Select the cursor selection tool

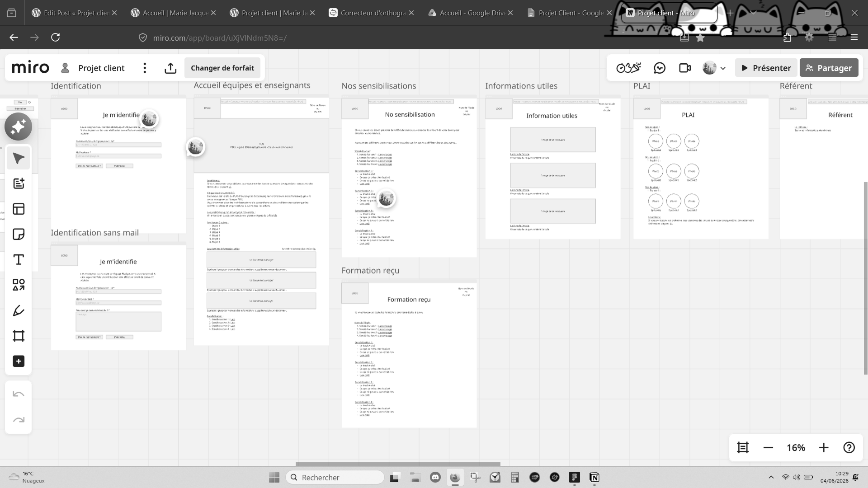pyautogui.click(x=19, y=158)
